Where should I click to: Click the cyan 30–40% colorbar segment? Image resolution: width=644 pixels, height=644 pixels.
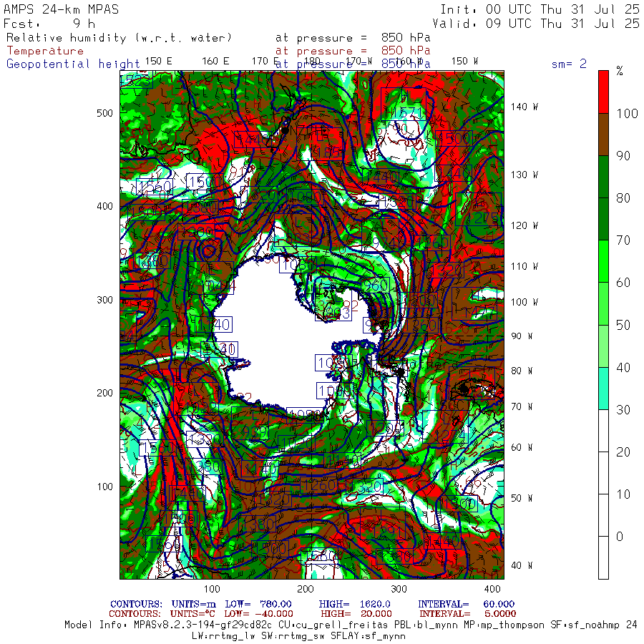(x=603, y=388)
